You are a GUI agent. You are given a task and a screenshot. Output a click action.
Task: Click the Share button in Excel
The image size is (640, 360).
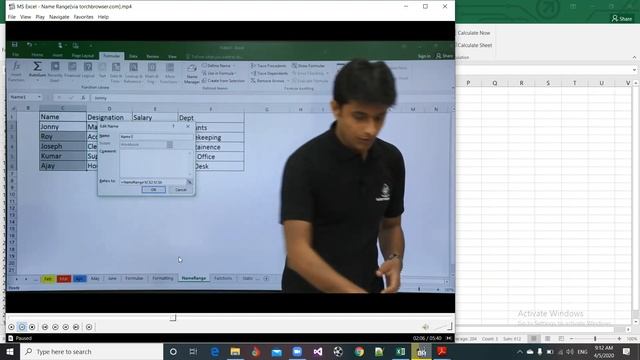622,18
